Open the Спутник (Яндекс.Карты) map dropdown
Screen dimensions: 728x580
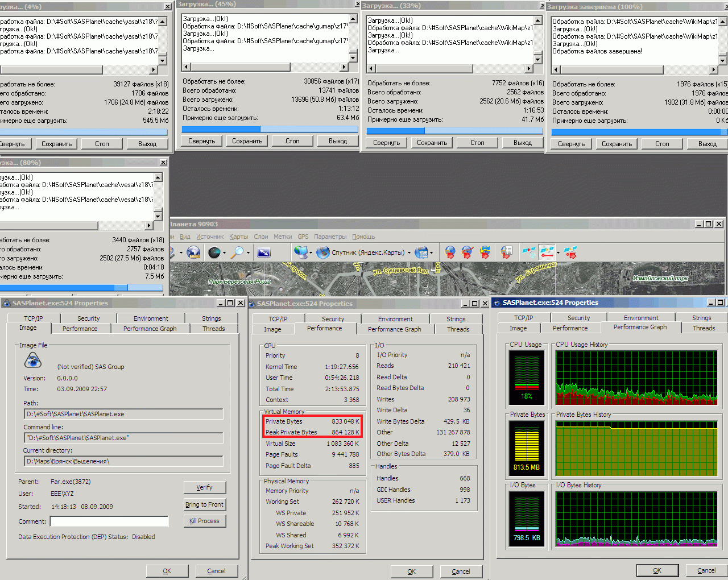coord(408,252)
